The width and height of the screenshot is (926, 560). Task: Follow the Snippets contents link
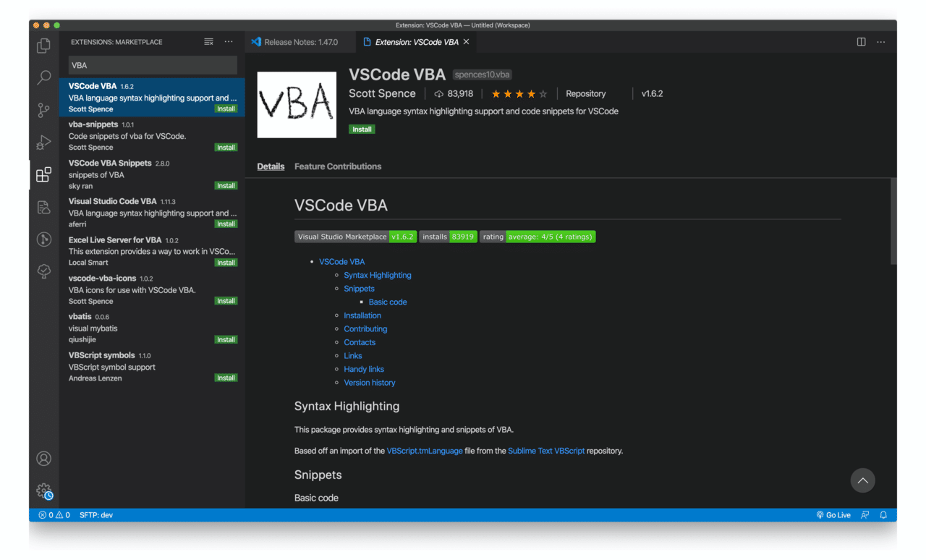pos(360,289)
